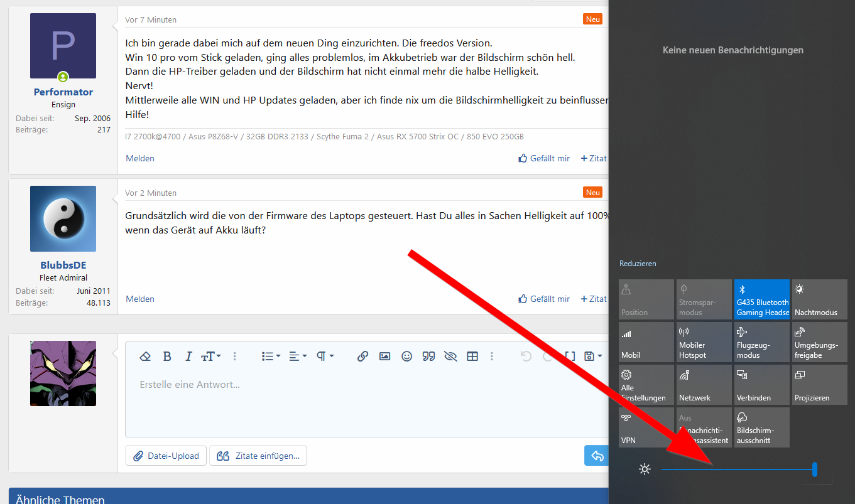Click +Zitat on BlubbsDE's post
The image size is (855, 504).
click(594, 299)
